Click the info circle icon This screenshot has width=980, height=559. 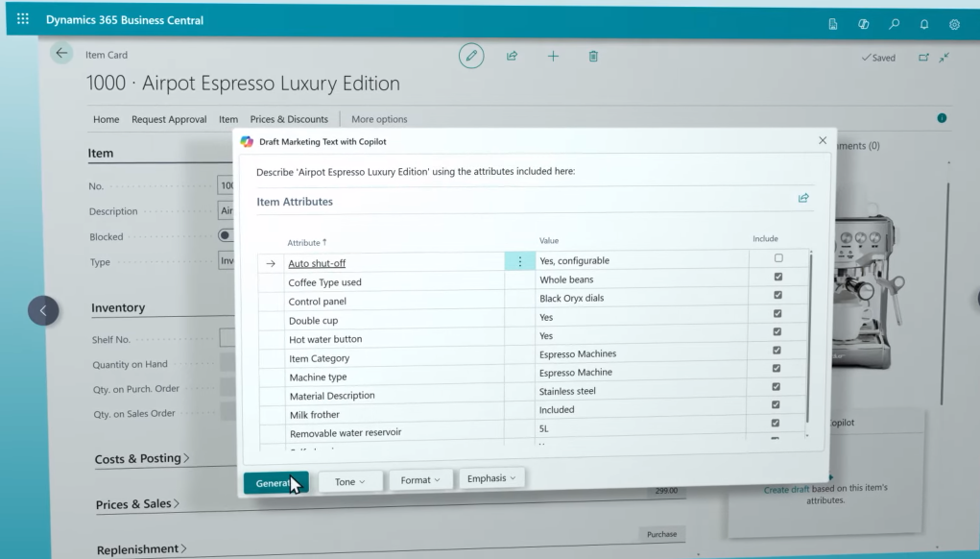[x=942, y=118]
